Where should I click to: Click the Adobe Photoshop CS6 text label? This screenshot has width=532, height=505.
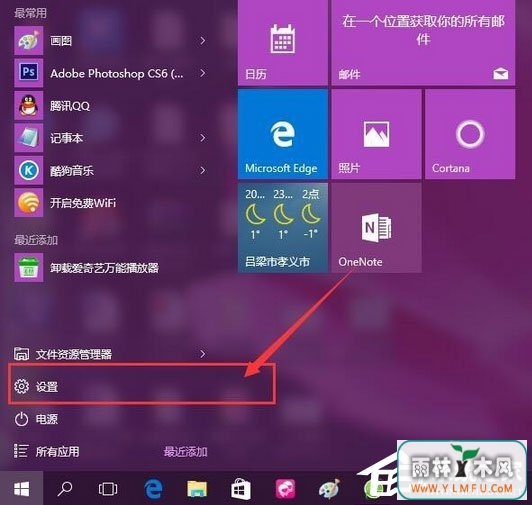point(117,73)
